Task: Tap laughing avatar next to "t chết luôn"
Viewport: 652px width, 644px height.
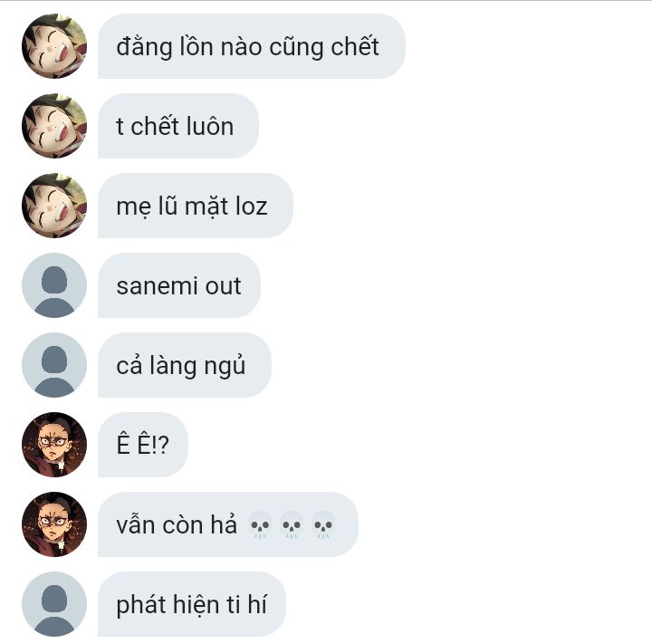Action: (x=54, y=126)
